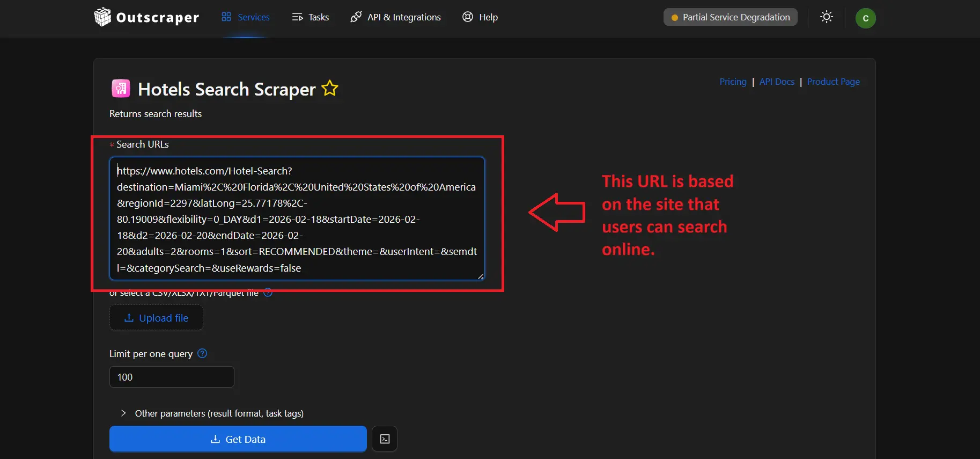This screenshot has height=459, width=980.
Task: Open the Tasks menu
Action: click(x=311, y=17)
